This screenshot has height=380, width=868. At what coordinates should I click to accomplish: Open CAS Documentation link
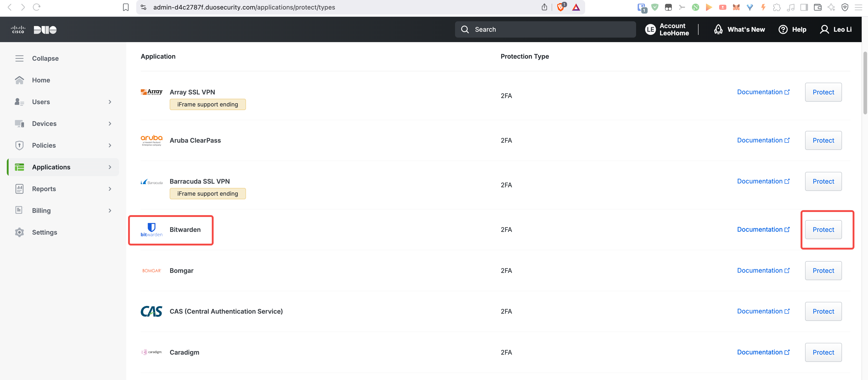(x=763, y=311)
